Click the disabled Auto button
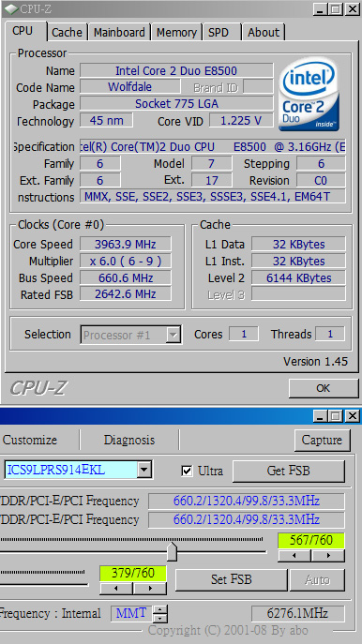Viewport: 362px width, 644px height. click(x=317, y=579)
